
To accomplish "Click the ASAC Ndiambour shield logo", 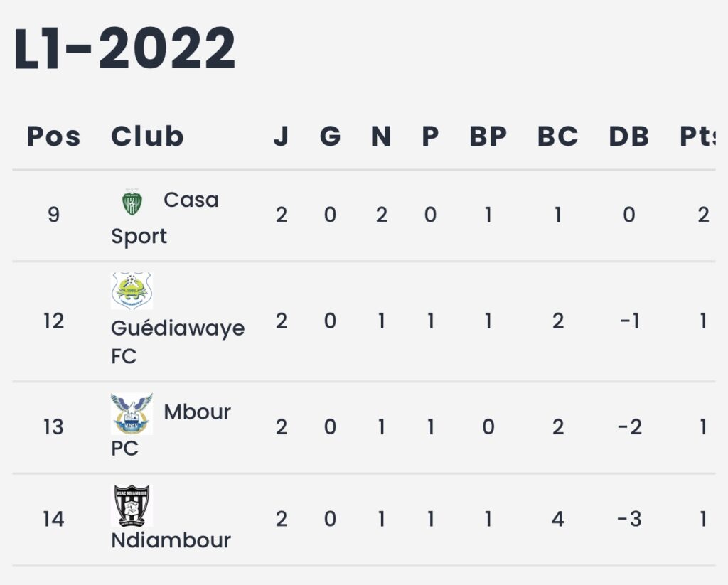I will (132, 505).
